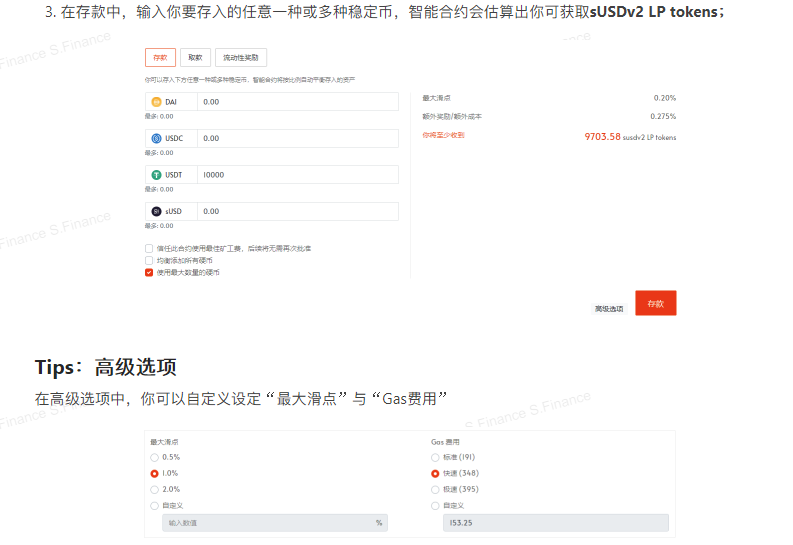Focus the sUSD amount input field
This screenshot has height=545, width=793.
point(297,211)
